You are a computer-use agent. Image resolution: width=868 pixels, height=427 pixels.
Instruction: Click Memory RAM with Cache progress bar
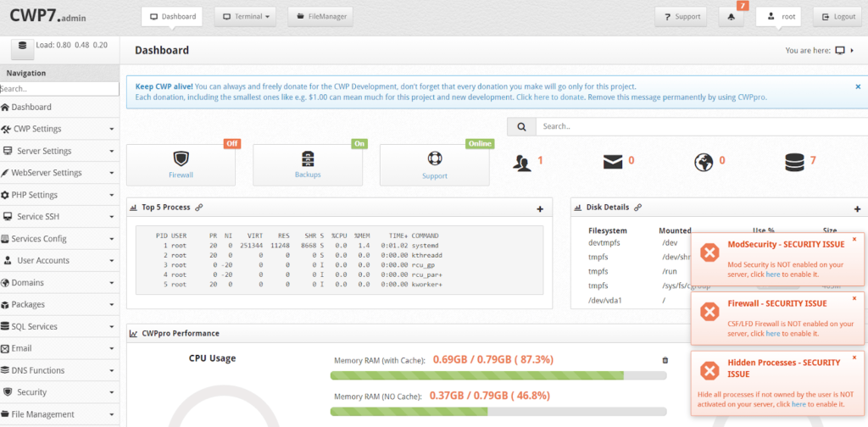click(498, 375)
